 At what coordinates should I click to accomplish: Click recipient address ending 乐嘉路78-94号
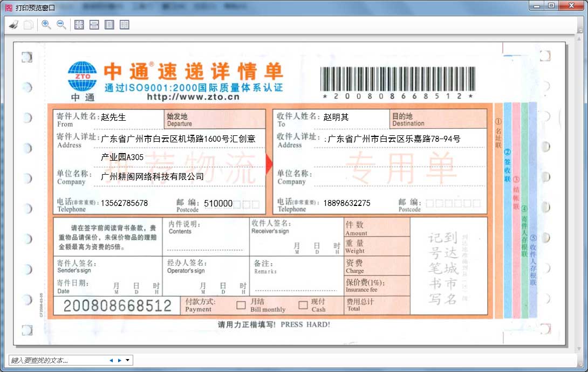click(x=394, y=139)
